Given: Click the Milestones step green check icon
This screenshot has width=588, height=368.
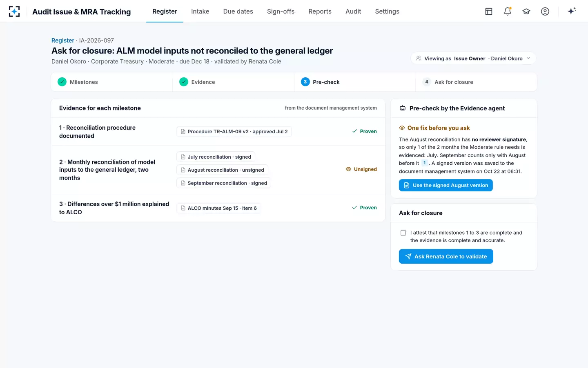Looking at the screenshot, I should [62, 82].
